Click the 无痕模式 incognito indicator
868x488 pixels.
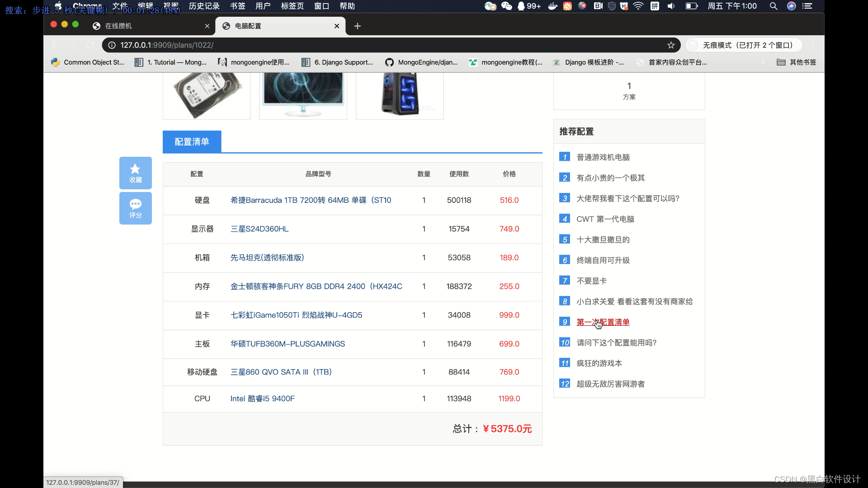tap(744, 45)
